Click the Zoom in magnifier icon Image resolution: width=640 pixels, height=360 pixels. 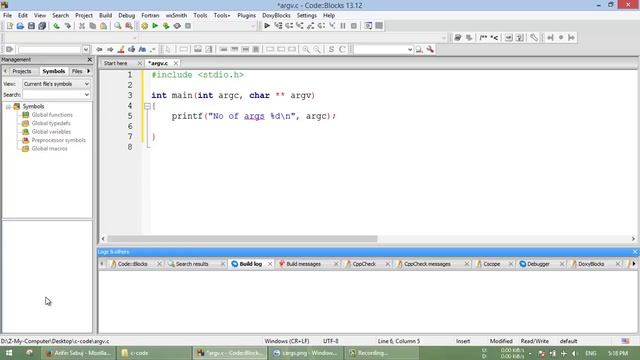tap(306, 49)
